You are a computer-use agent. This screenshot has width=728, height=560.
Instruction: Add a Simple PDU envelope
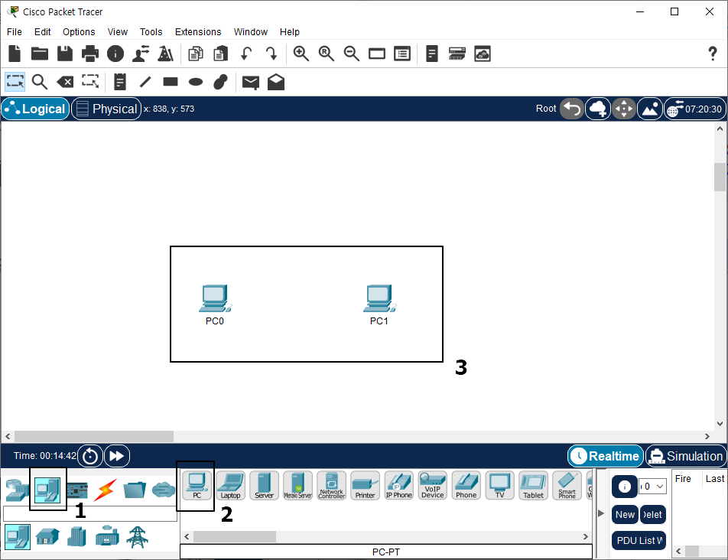pyautogui.click(x=251, y=83)
